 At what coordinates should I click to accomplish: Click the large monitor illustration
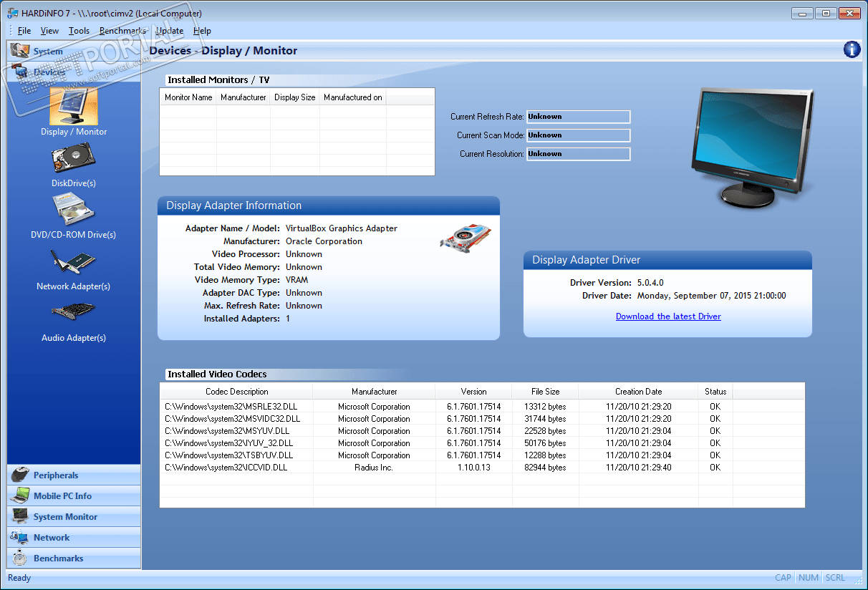click(x=751, y=147)
